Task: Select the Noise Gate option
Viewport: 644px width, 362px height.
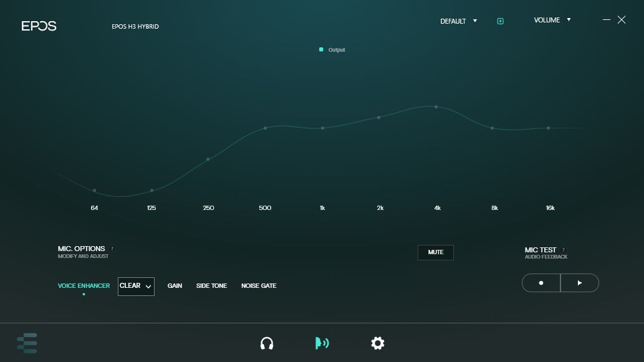Action: click(x=259, y=286)
